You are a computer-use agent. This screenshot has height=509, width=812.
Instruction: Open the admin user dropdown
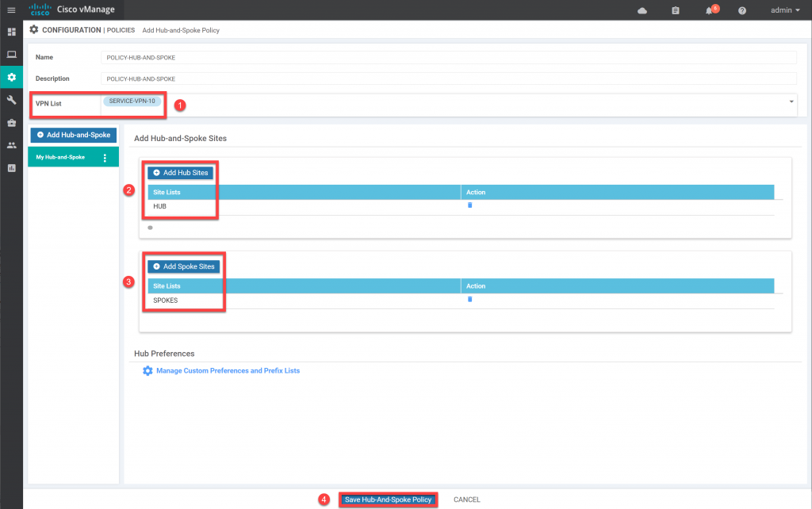[x=782, y=10]
